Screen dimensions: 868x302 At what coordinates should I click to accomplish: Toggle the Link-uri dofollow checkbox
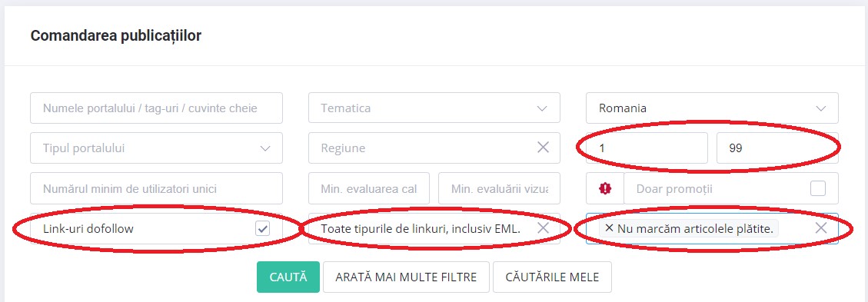click(x=262, y=228)
